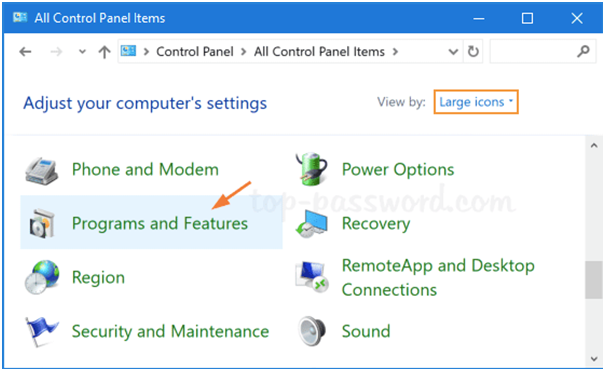This screenshot has height=371, width=605.
Task: Open the Power Options battery icon
Action: pos(312,169)
